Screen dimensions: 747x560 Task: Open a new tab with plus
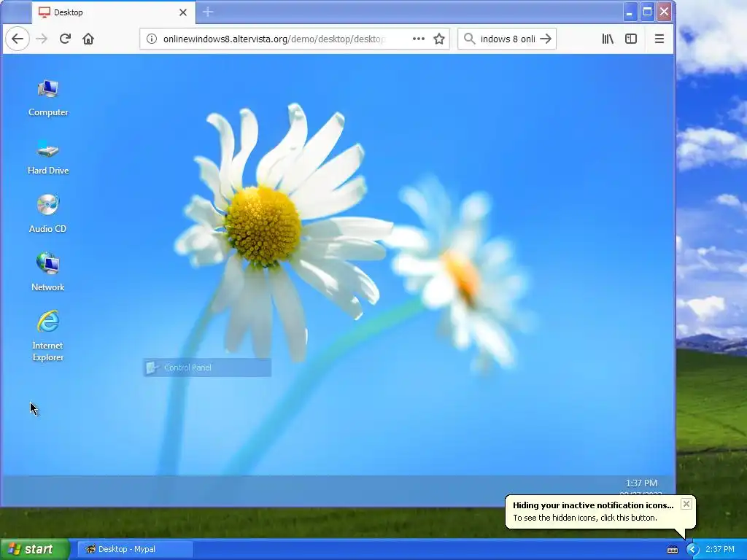208,12
